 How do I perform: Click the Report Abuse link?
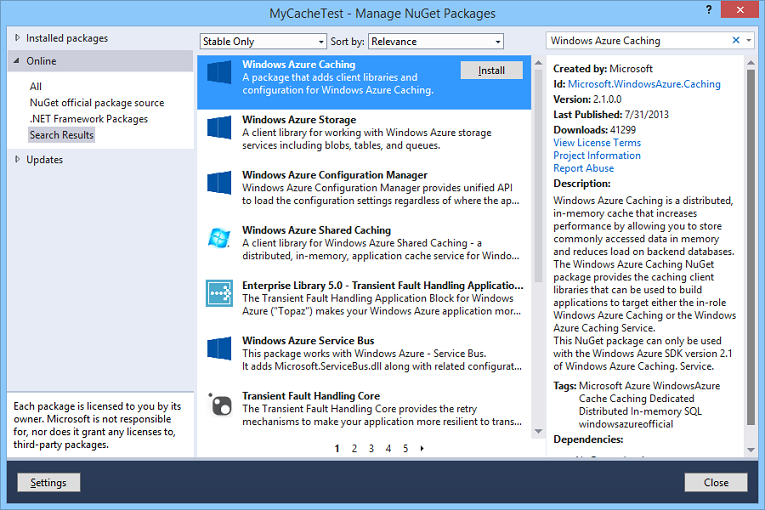pos(584,168)
